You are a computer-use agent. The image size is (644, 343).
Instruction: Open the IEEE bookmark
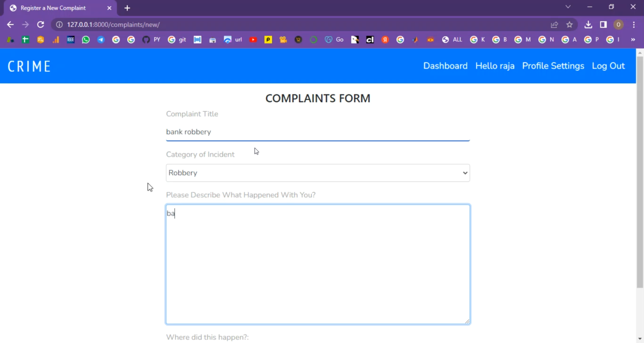[x=71, y=39]
